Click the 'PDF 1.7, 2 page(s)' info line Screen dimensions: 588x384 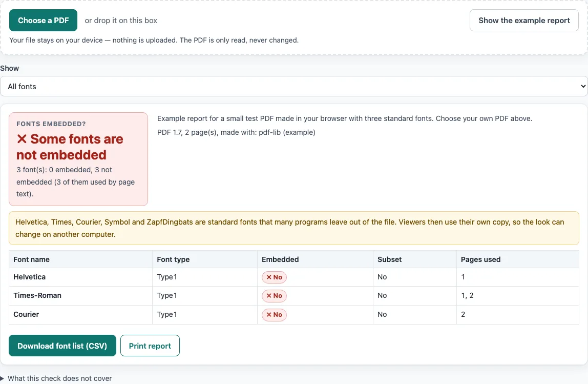(236, 132)
